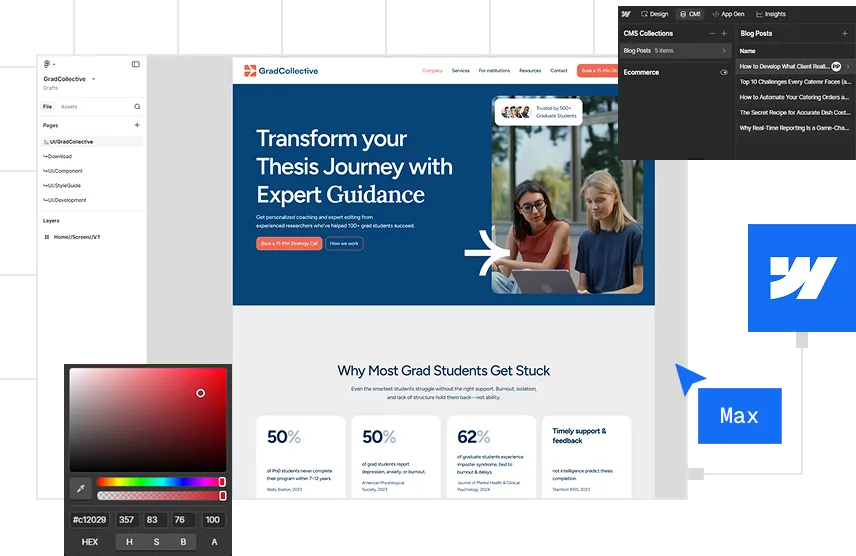Expand chevron on 'How to Develop' post row

[848, 67]
